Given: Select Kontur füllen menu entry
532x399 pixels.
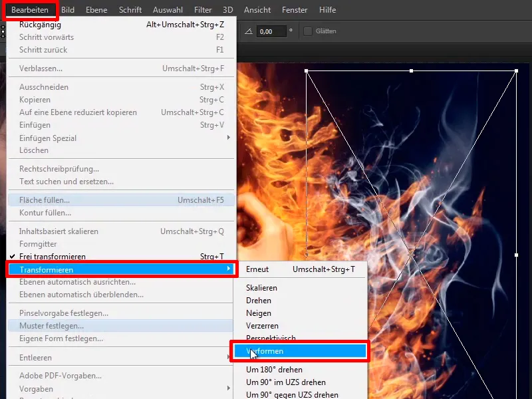Looking at the screenshot, I should [122, 213].
